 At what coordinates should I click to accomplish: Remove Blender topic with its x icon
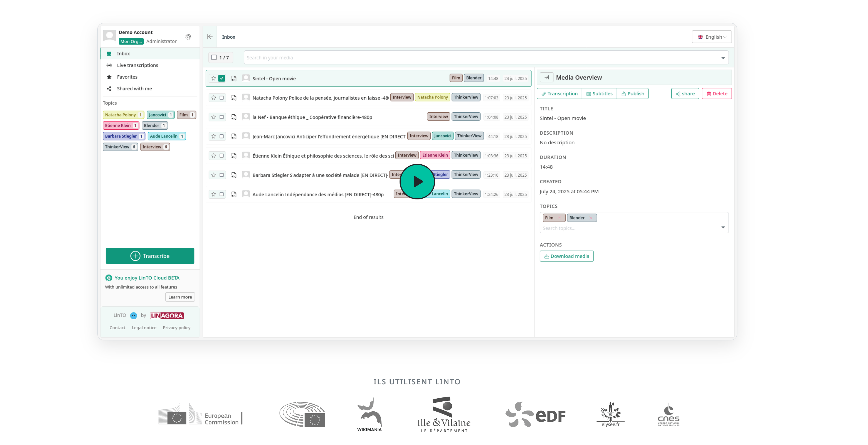[x=591, y=217]
